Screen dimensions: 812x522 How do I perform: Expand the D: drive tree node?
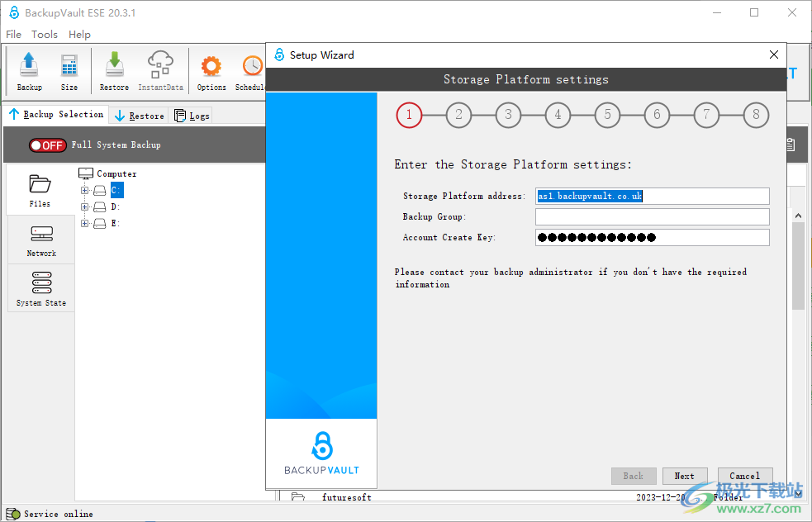tap(84, 207)
